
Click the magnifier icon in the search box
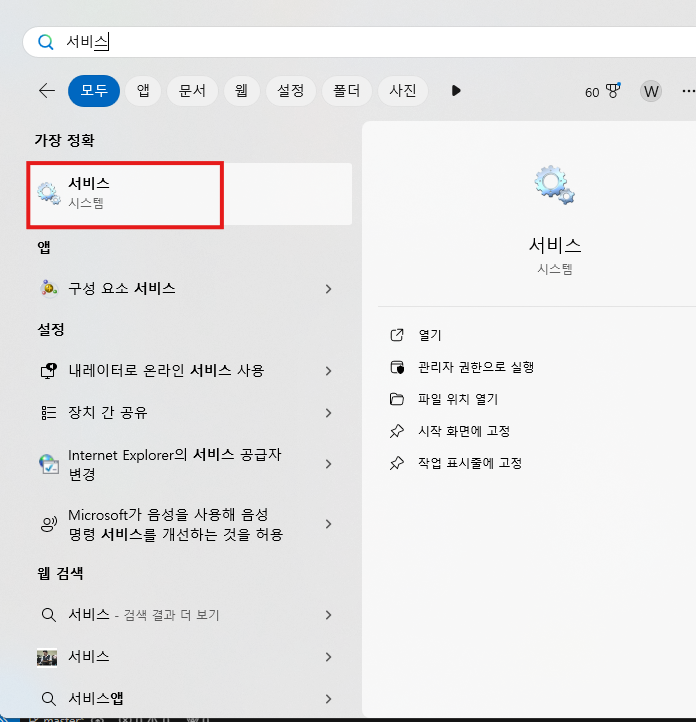[46, 42]
